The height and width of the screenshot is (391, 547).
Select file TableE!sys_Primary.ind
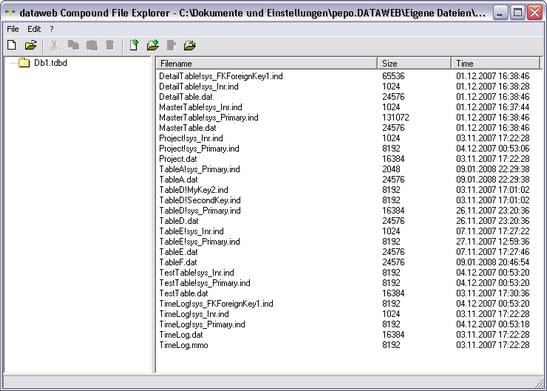coord(200,242)
